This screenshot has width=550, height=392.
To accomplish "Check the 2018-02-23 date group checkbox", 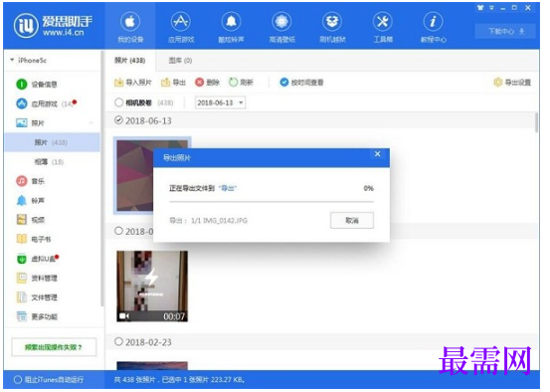I will [118, 341].
